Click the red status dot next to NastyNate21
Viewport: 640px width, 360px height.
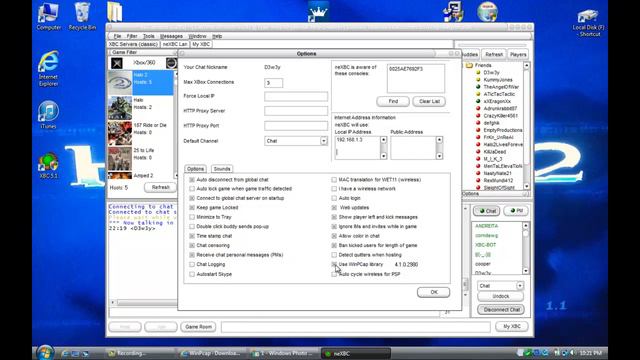pyautogui.click(x=478, y=173)
